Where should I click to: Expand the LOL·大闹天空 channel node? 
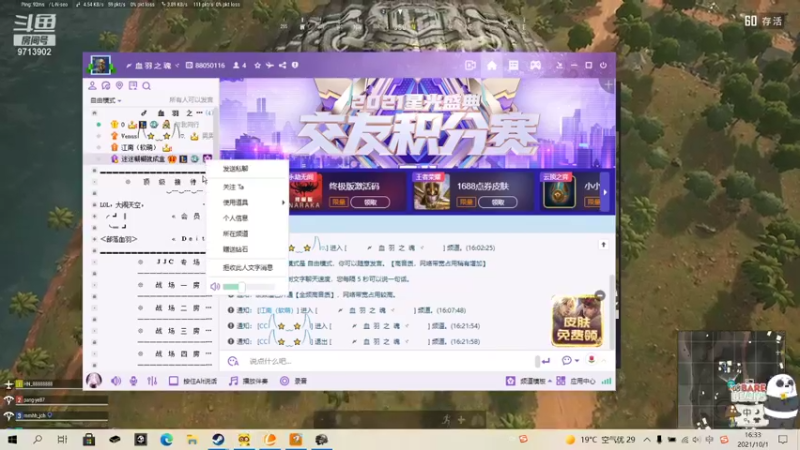(94, 205)
